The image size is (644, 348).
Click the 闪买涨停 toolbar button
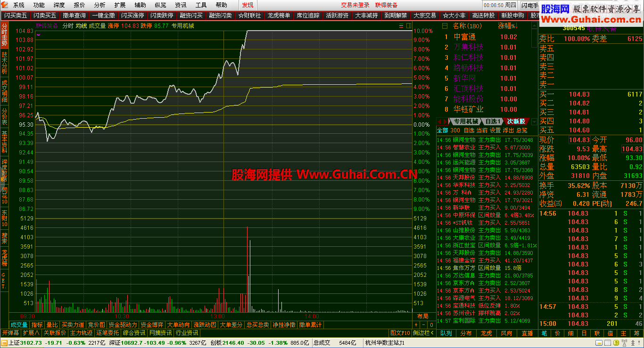pyautogui.click(x=132, y=16)
